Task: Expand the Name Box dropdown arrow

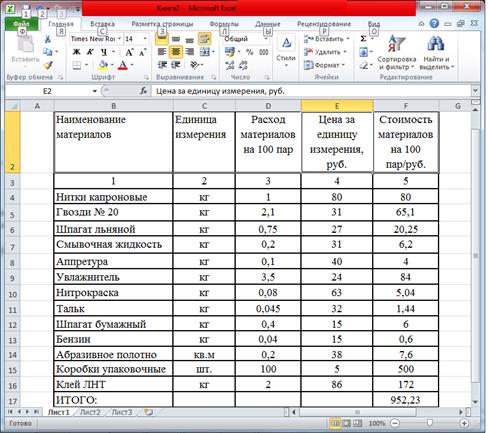Action: pyautogui.click(x=95, y=91)
